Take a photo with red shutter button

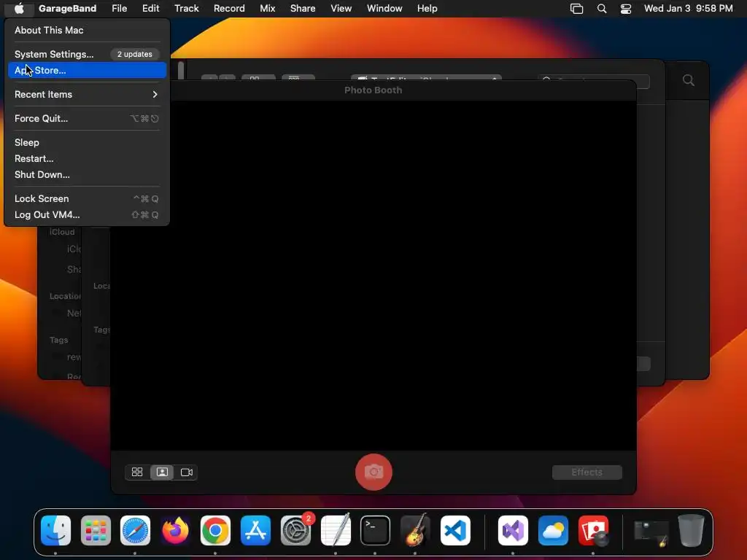(373, 472)
